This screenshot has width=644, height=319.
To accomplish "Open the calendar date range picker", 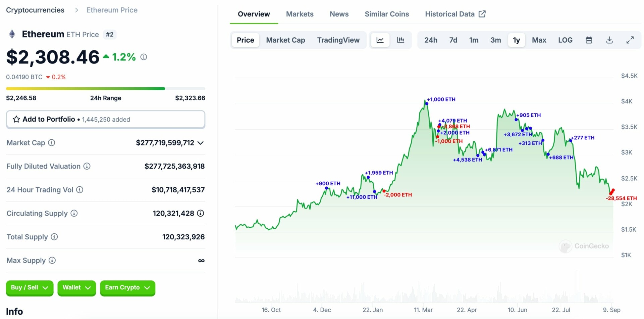I will click(x=589, y=40).
